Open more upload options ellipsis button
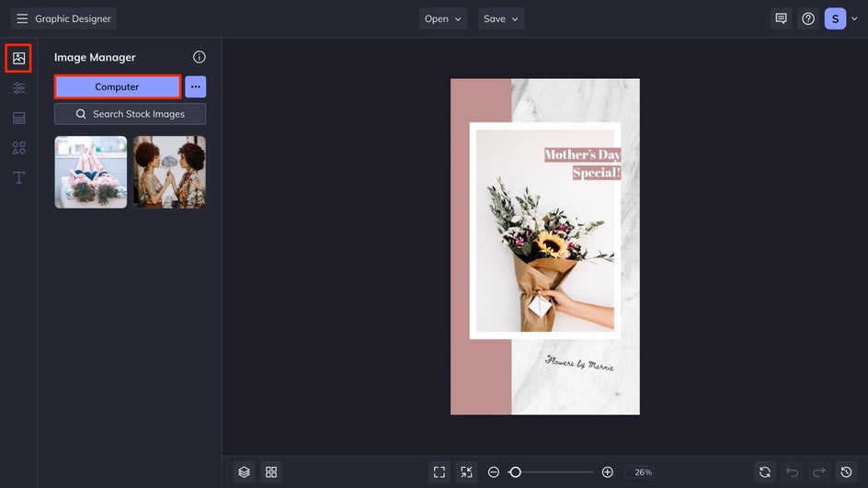Viewport: 868px width, 488px height. point(196,87)
